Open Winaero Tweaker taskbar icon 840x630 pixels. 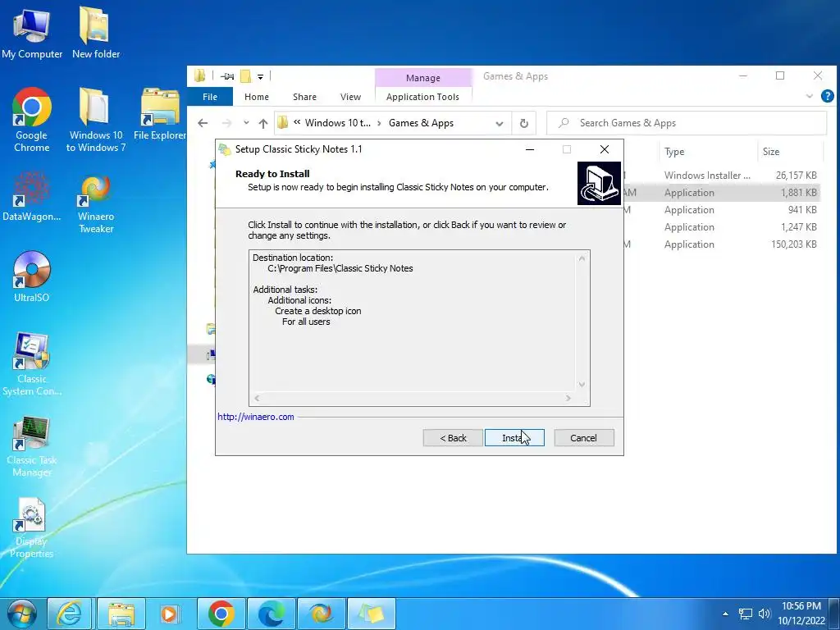coord(321,614)
